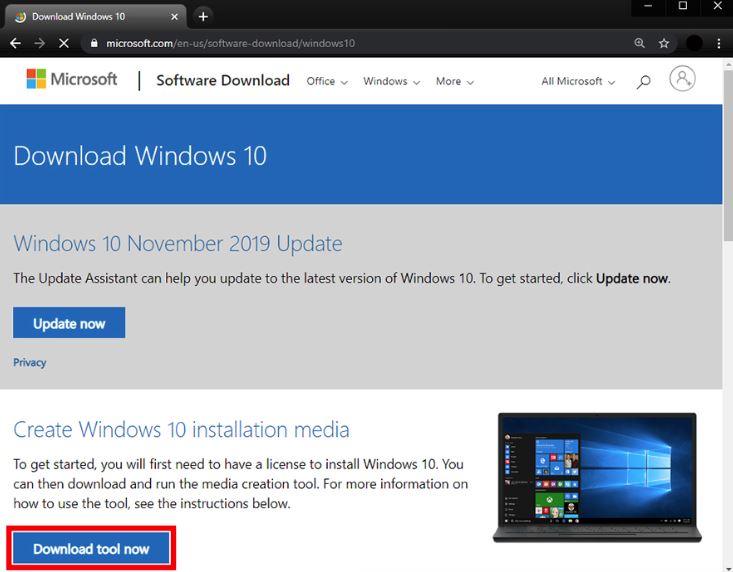Open a new browser tab
The image size is (733, 572).
pyautogui.click(x=203, y=17)
